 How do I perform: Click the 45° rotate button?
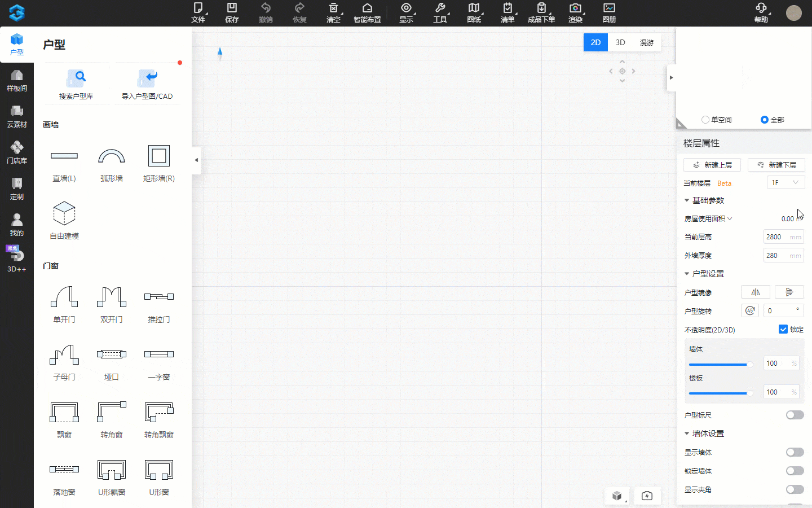point(750,311)
